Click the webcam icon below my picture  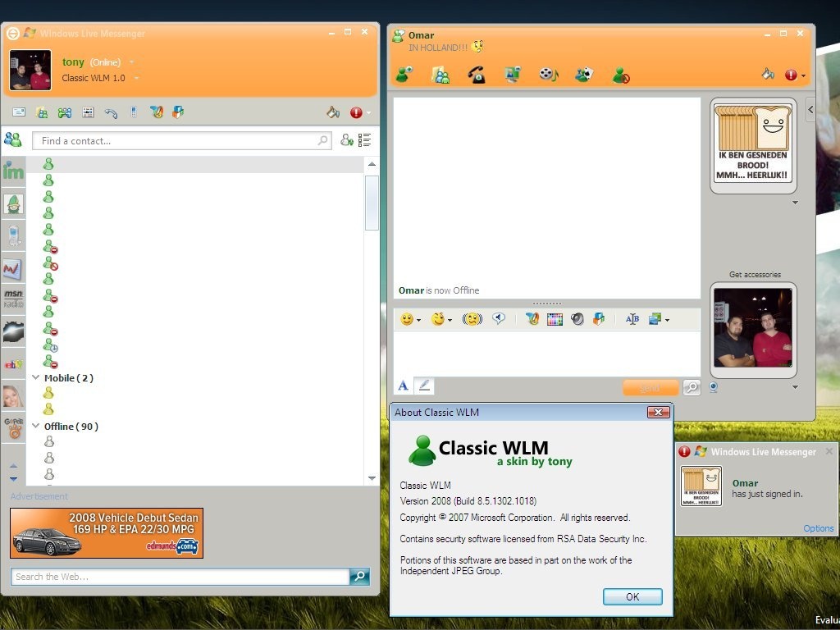[714, 387]
